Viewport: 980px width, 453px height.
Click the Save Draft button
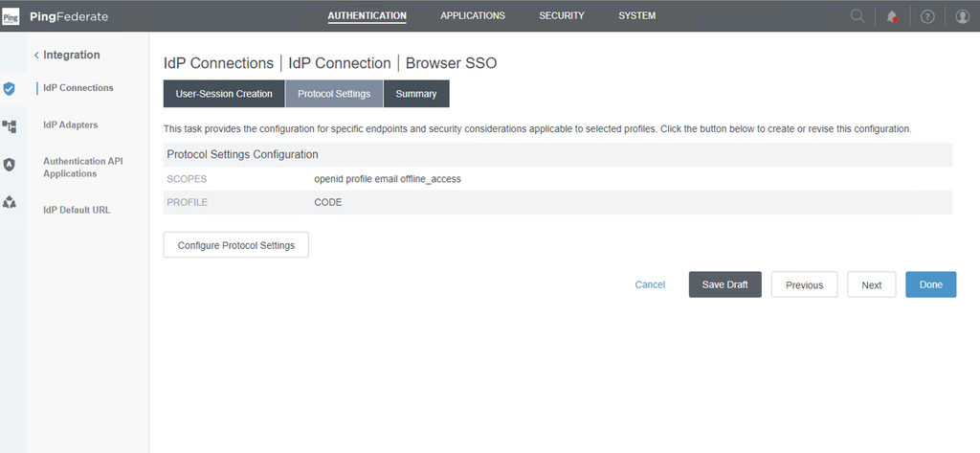tap(725, 284)
